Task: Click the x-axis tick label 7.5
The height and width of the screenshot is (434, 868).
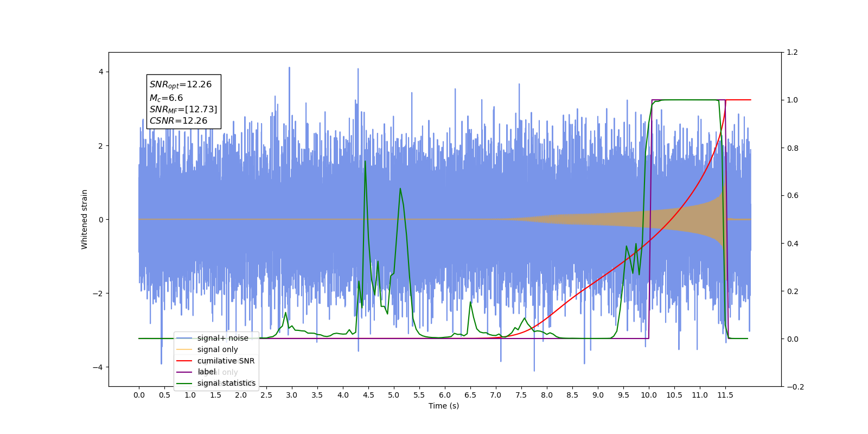Action: click(521, 395)
